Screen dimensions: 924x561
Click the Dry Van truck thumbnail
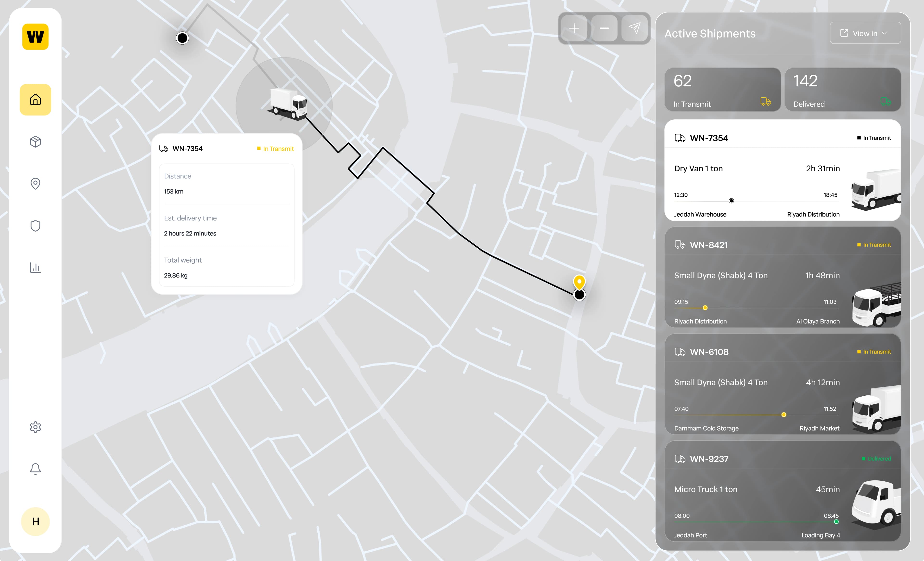(x=876, y=190)
